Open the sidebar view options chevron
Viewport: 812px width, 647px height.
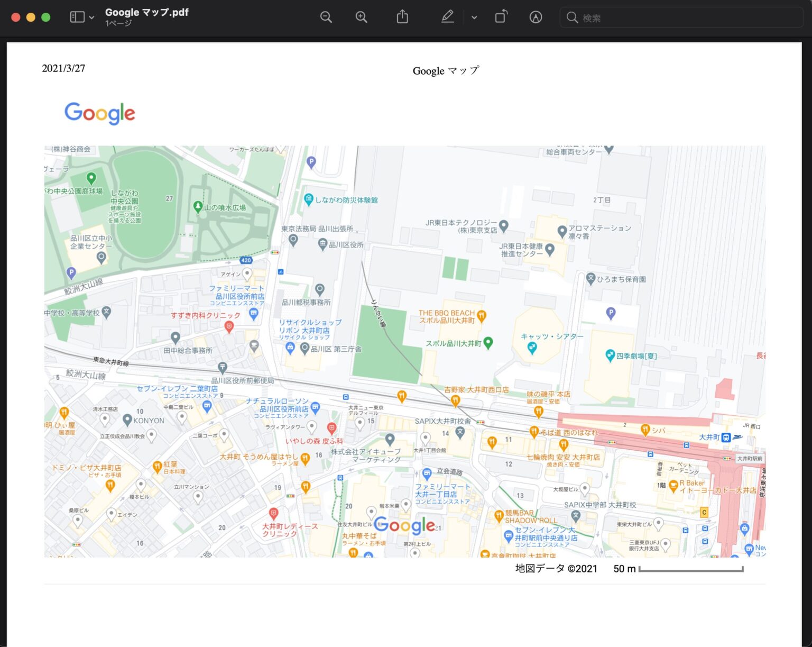click(92, 17)
